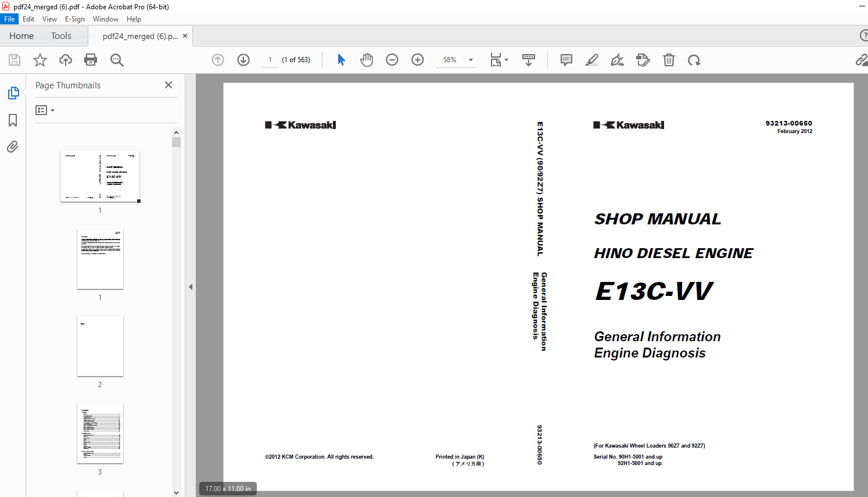
Task: Print the document using the printer icon
Action: pos(91,60)
